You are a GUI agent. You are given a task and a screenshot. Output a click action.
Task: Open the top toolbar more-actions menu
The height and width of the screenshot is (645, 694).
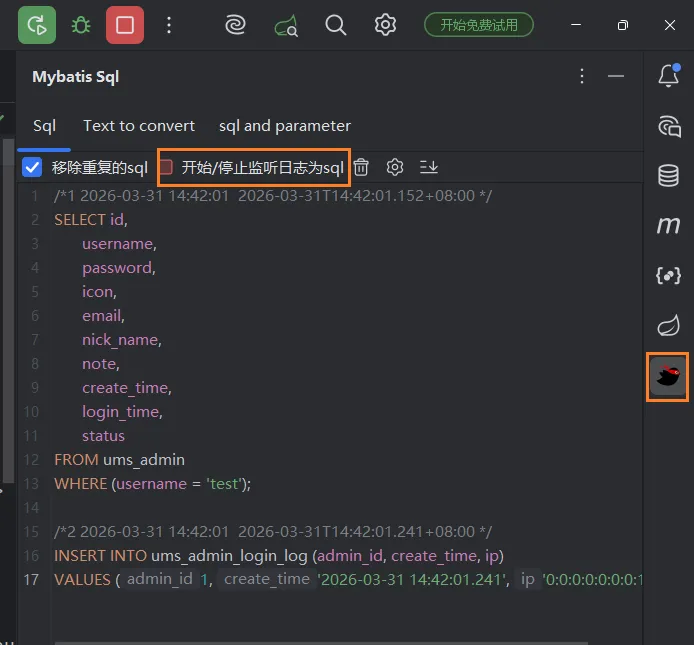[x=169, y=25]
